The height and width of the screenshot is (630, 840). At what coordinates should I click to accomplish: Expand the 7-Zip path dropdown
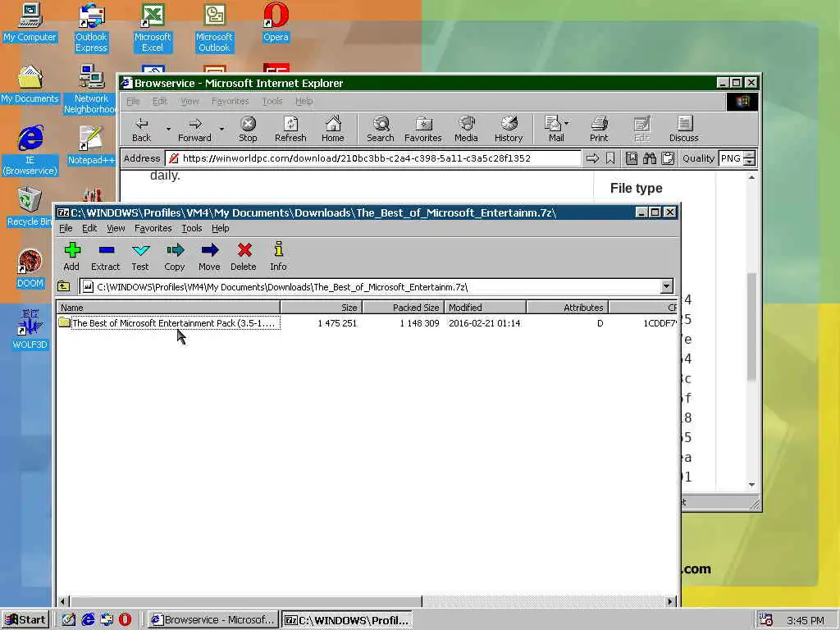point(666,286)
